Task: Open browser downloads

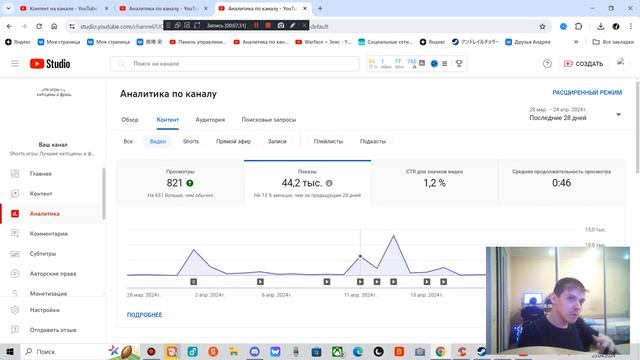Action: pos(600,27)
